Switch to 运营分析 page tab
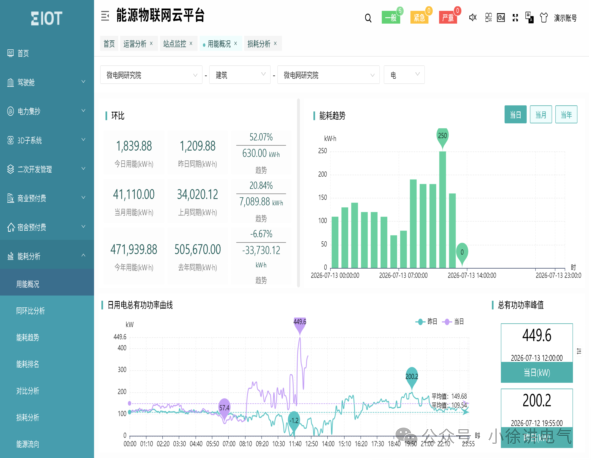 point(135,44)
